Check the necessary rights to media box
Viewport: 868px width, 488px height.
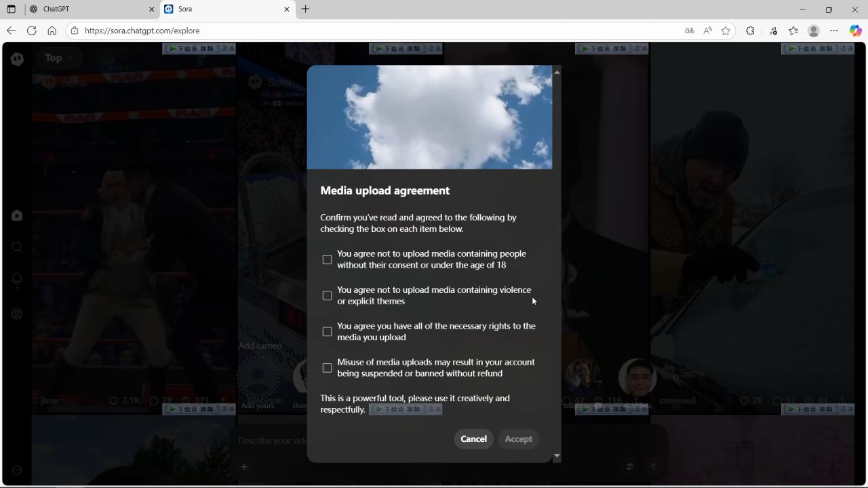327,331
